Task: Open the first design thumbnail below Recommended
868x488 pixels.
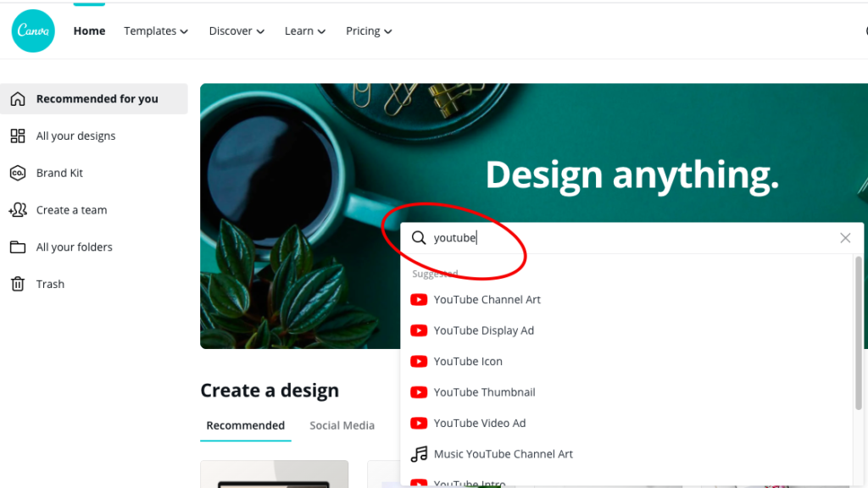Action: (x=275, y=474)
